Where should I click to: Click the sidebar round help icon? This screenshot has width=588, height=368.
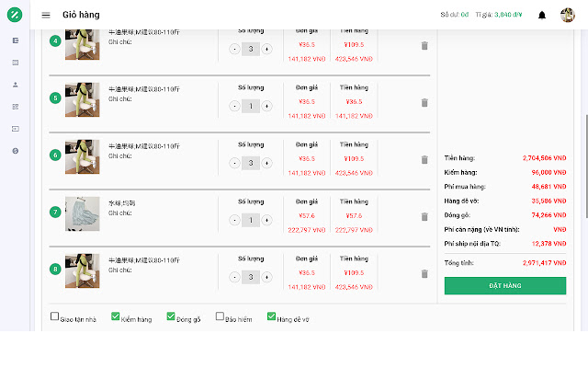(x=16, y=151)
